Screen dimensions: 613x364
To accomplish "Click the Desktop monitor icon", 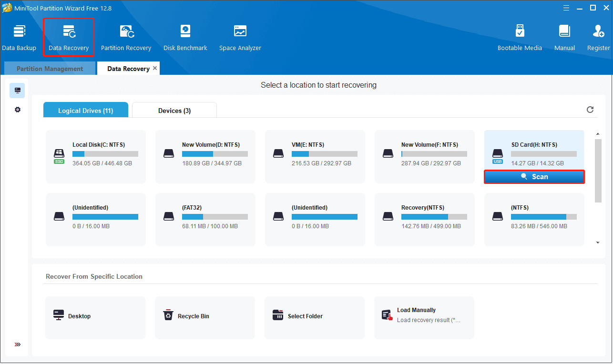I will click(x=59, y=315).
